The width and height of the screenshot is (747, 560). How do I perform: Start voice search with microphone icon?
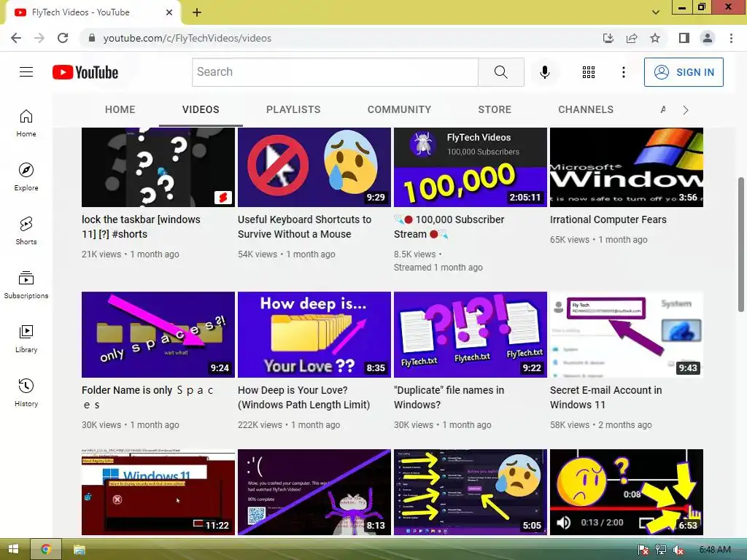544,72
